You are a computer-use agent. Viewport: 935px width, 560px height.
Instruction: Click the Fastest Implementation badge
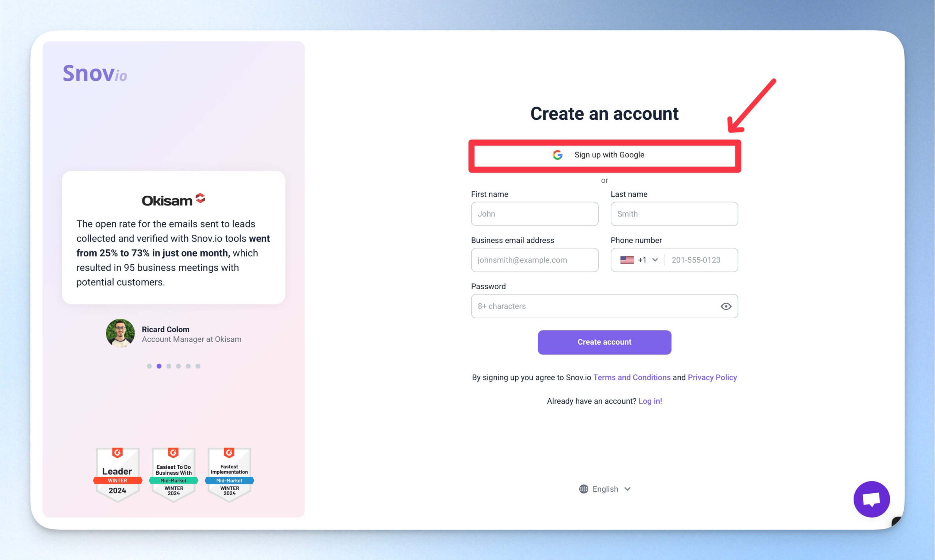pyautogui.click(x=229, y=475)
